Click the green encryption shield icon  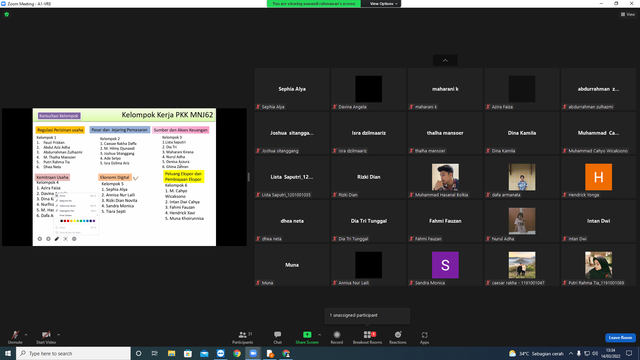7,14
